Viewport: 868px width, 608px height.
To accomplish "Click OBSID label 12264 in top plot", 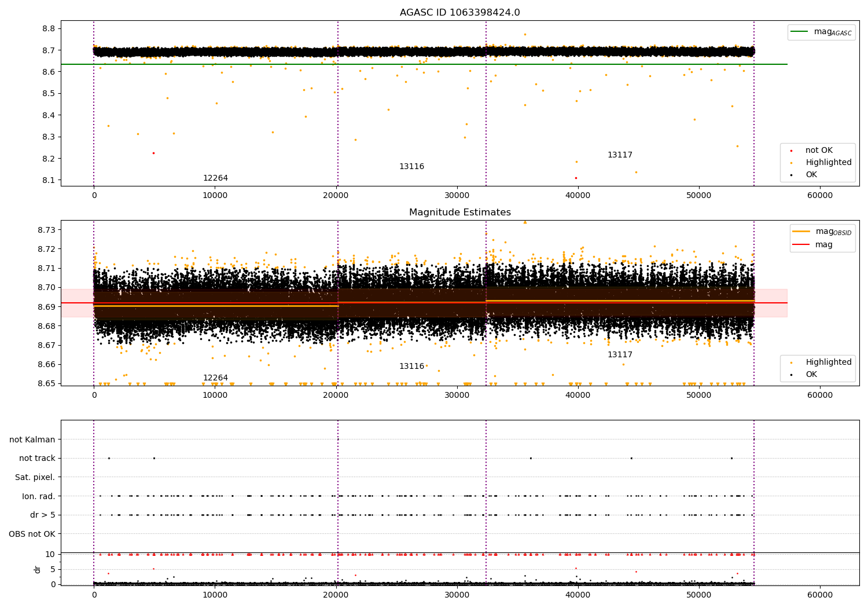I will click(215, 178).
